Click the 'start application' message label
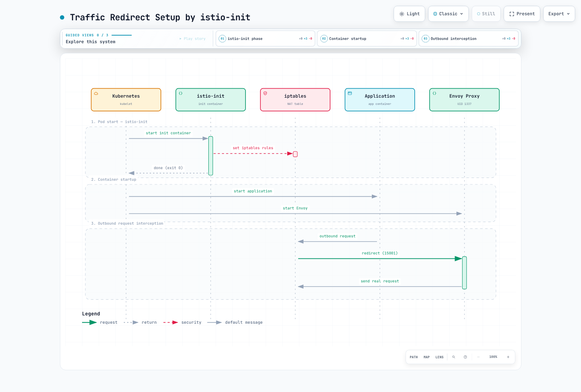 (x=253, y=191)
